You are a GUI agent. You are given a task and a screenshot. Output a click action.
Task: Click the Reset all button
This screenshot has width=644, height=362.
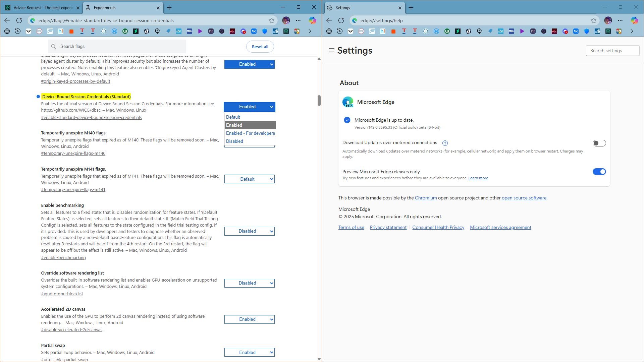260,47
